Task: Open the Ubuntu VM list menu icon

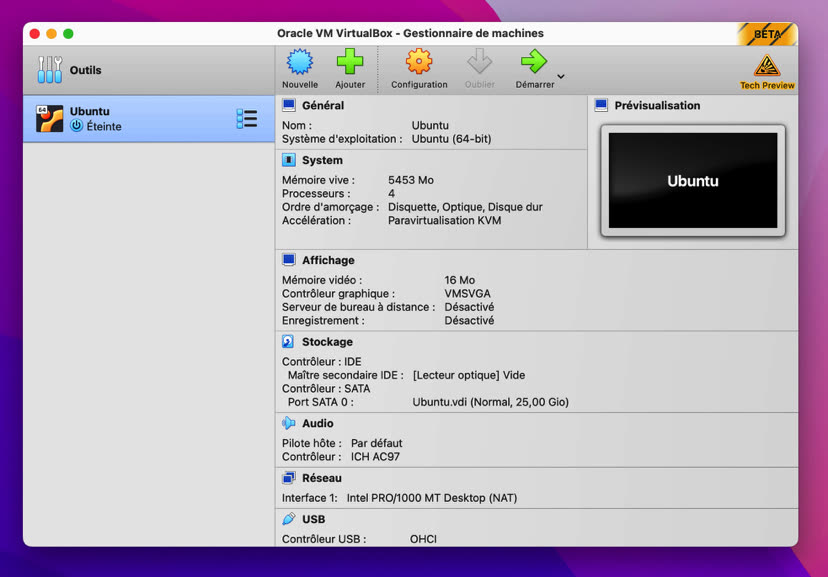Action: [x=246, y=117]
